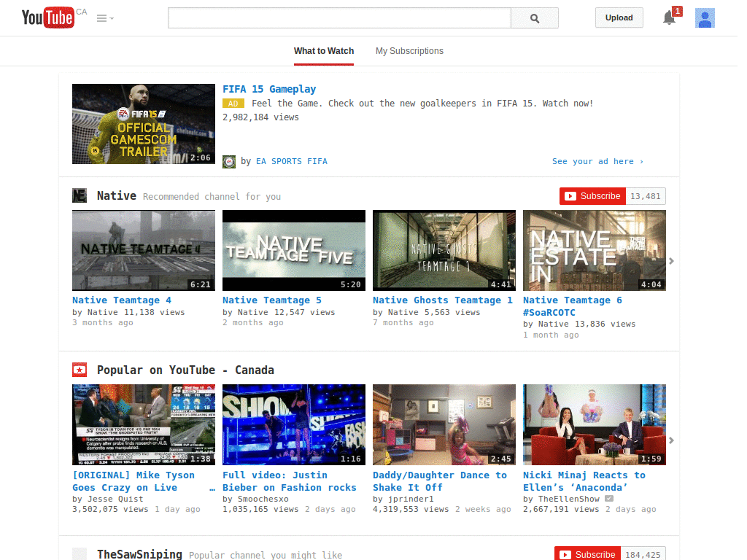Click Native Teamtage 4 title link
This screenshot has width=747, height=560.
pos(122,300)
